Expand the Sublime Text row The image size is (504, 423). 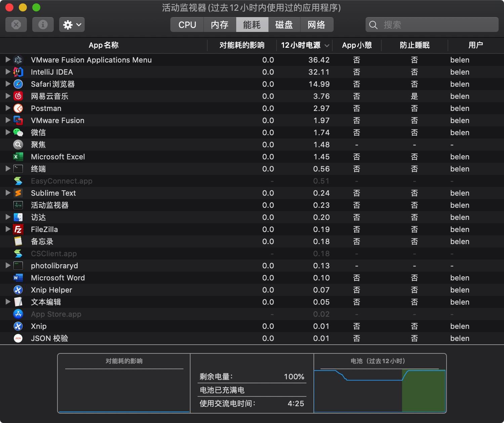coord(8,193)
